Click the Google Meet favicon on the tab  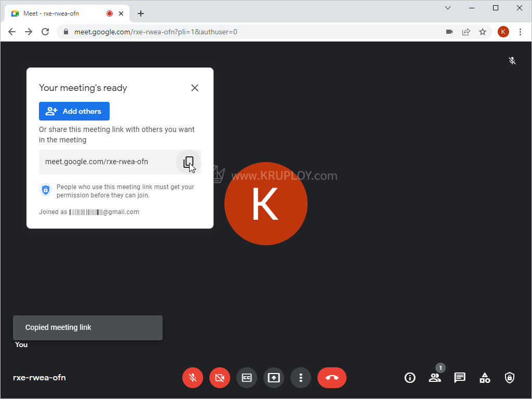click(x=15, y=14)
